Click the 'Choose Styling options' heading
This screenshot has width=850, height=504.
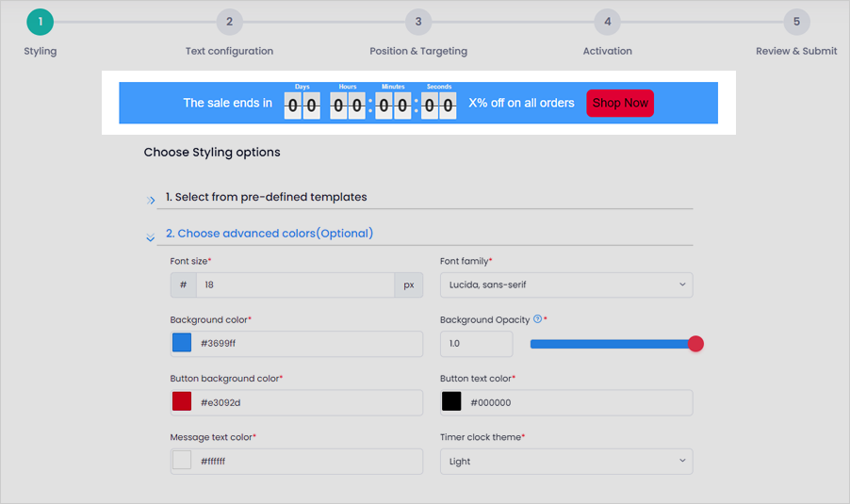(x=212, y=153)
